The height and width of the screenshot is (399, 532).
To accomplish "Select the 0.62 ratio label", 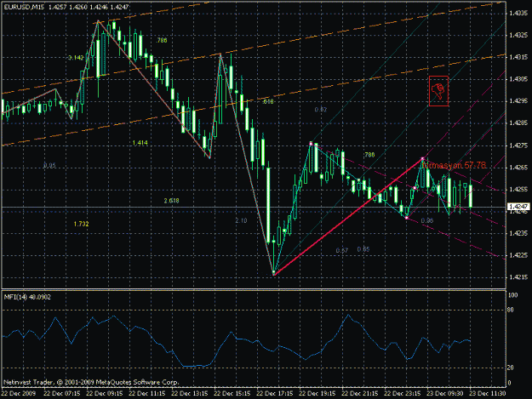I will pyautogui.click(x=321, y=110).
